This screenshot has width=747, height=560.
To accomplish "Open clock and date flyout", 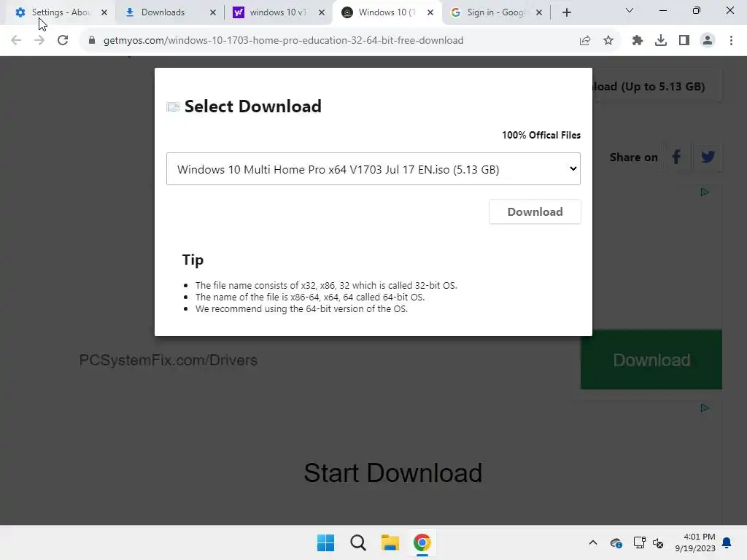I will click(x=695, y=542).
